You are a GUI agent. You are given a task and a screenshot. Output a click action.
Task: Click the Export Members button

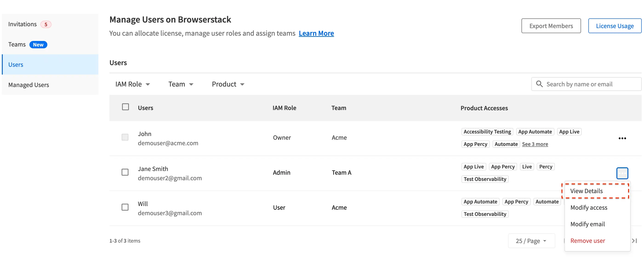551,26
